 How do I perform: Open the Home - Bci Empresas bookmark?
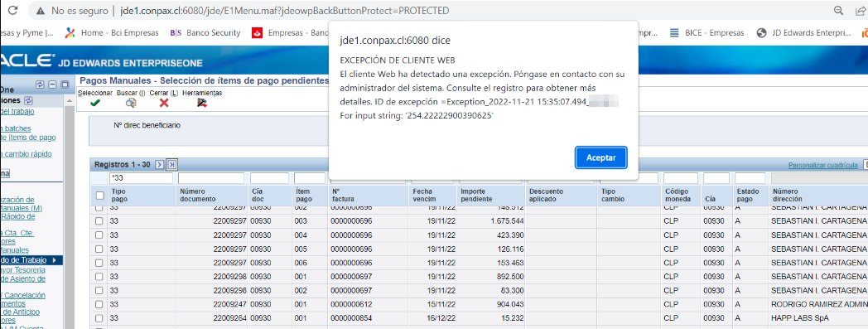pyautogui.click(x=112, y=32)
